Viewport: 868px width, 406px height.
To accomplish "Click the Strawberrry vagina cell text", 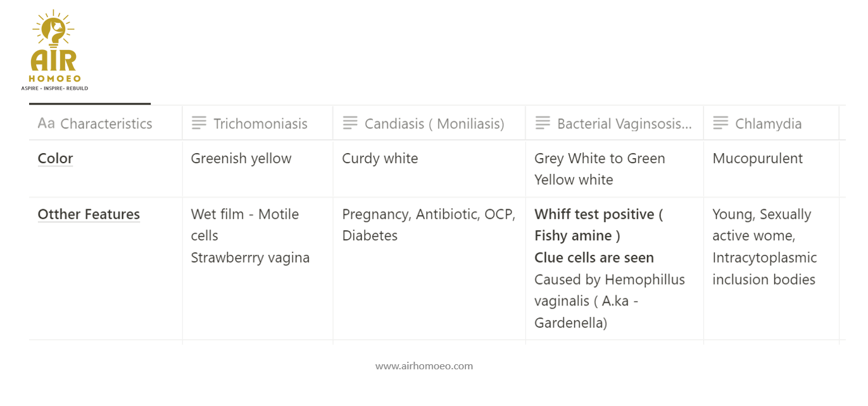I will [x=250, y=257].
